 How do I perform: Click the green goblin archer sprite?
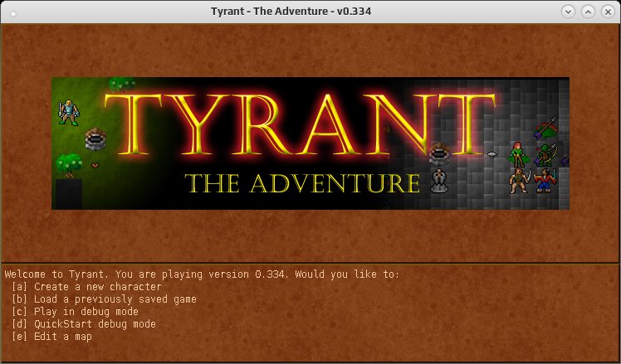coord(545,155)
